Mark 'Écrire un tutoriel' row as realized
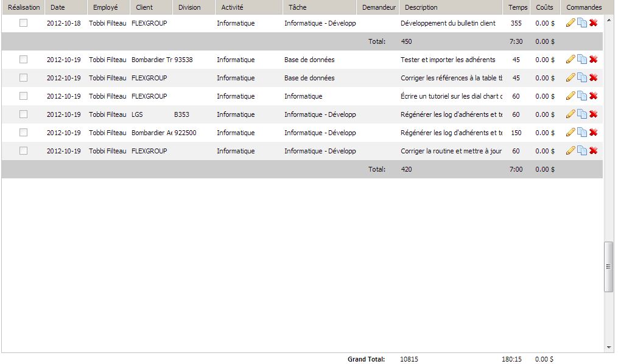 coord(24,96)
